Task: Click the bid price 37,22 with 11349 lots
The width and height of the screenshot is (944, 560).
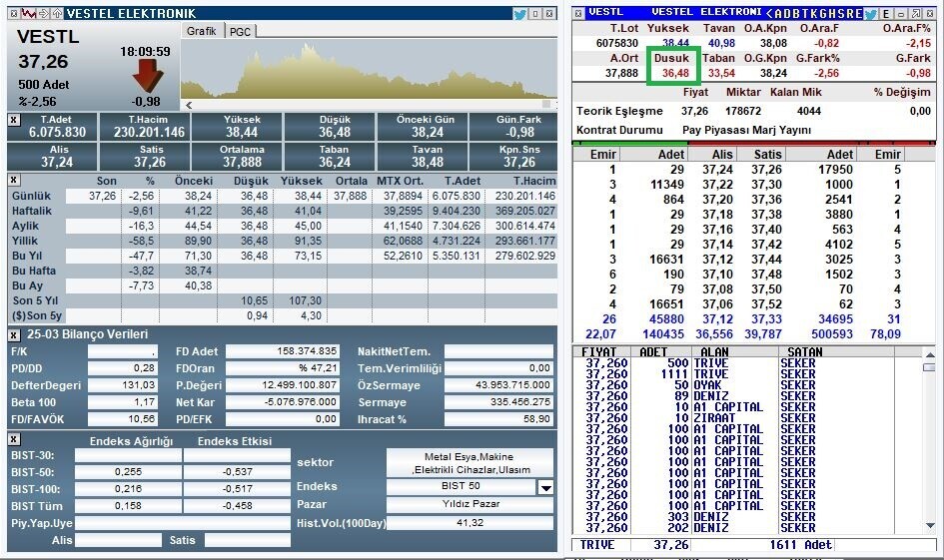Action: coord(717,185)
